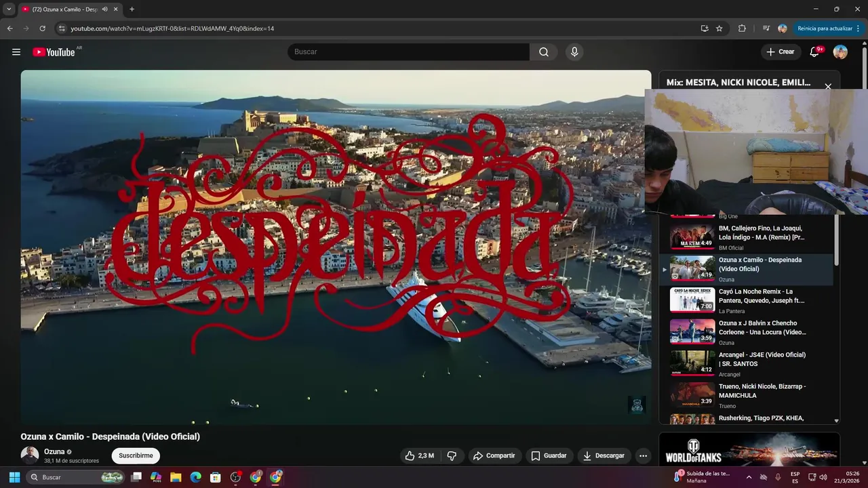Screen dimensions: 868x488
Task: Open Microsoft 365 from the taskbar
Action: 156,477
